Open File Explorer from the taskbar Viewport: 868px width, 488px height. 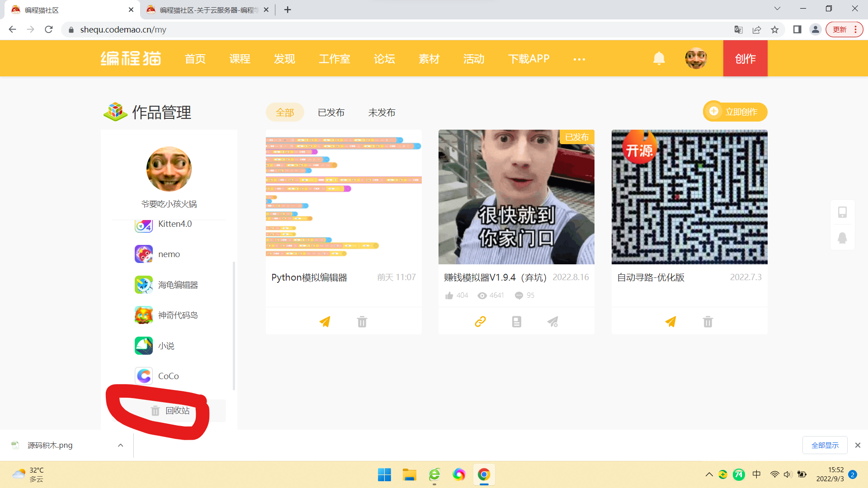(410, 474)
